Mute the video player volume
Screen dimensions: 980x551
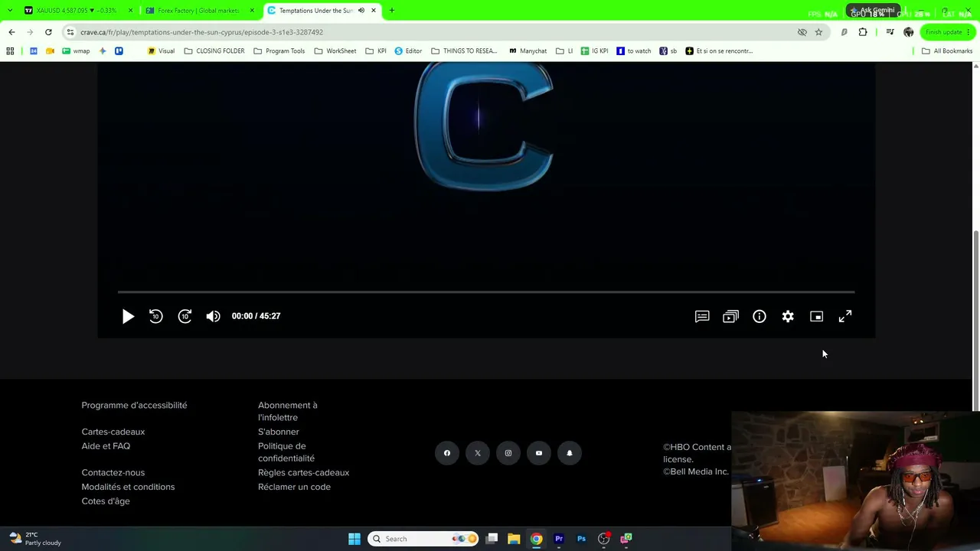[x=213, y=316]
